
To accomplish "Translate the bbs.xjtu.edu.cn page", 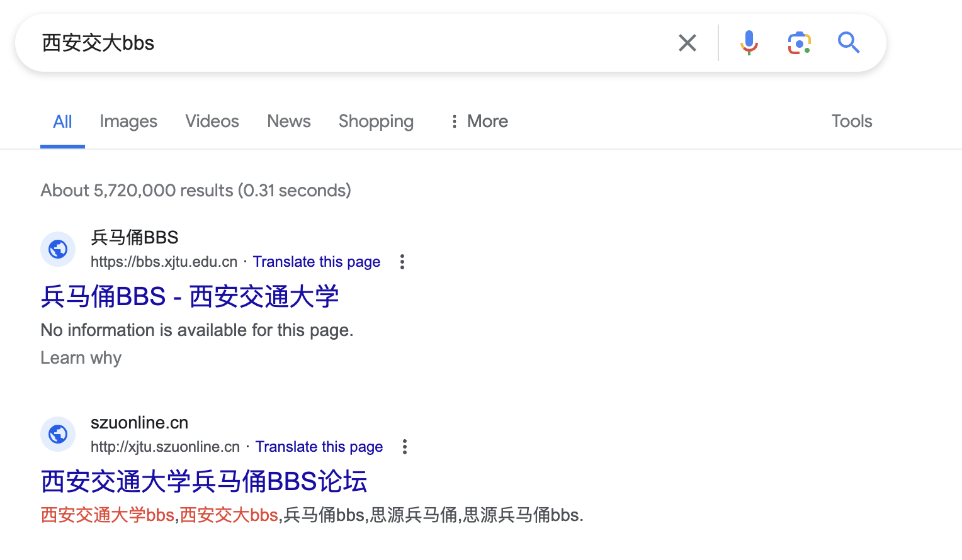I will 317,262.
